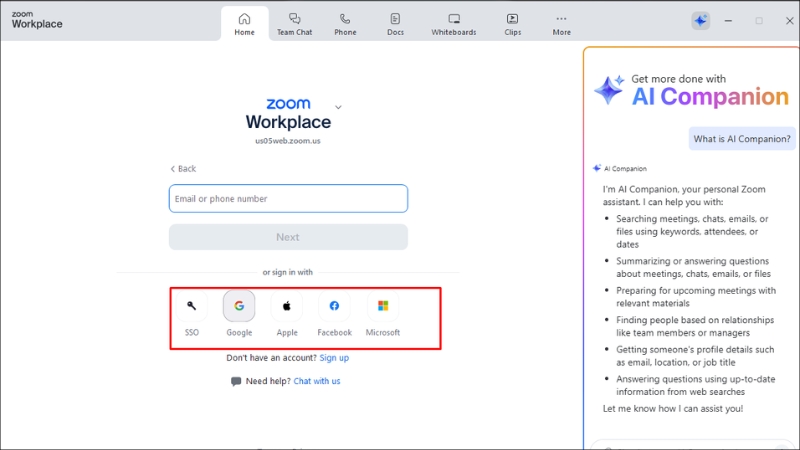This screenshot has height=450, width=800.
Task: Switch to Team Chat tab
Action: [294, 24]
